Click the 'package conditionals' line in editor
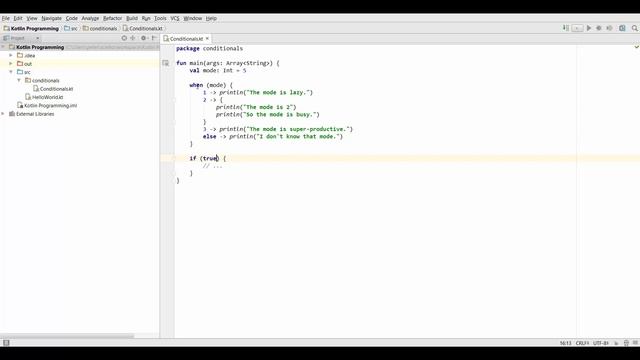The image size is (640, 360). (209, 48)
